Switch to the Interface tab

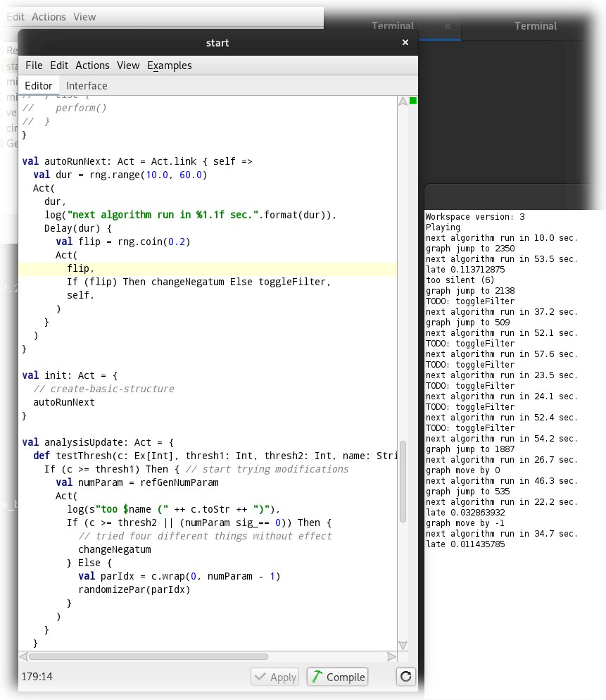(87, 86)
